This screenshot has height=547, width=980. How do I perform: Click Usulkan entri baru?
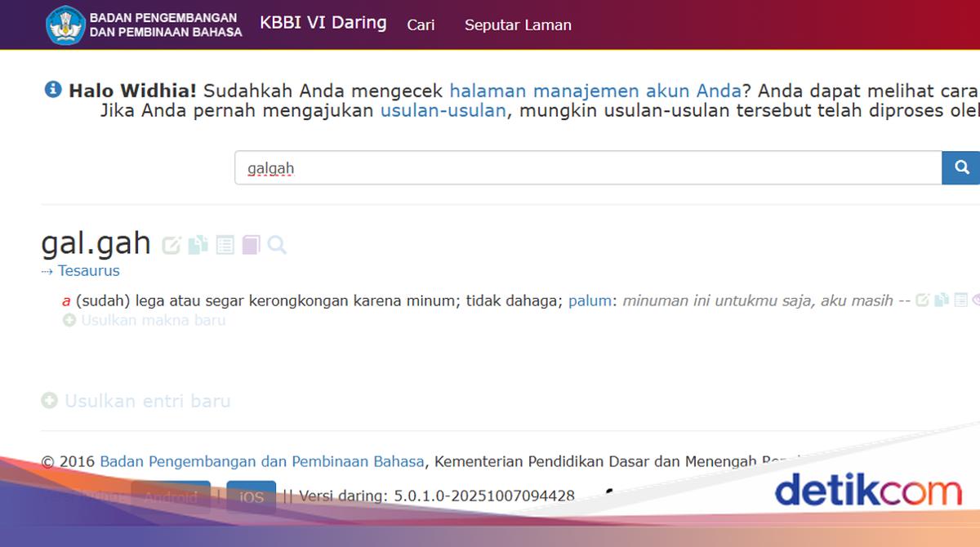click(x=135, y=401)
